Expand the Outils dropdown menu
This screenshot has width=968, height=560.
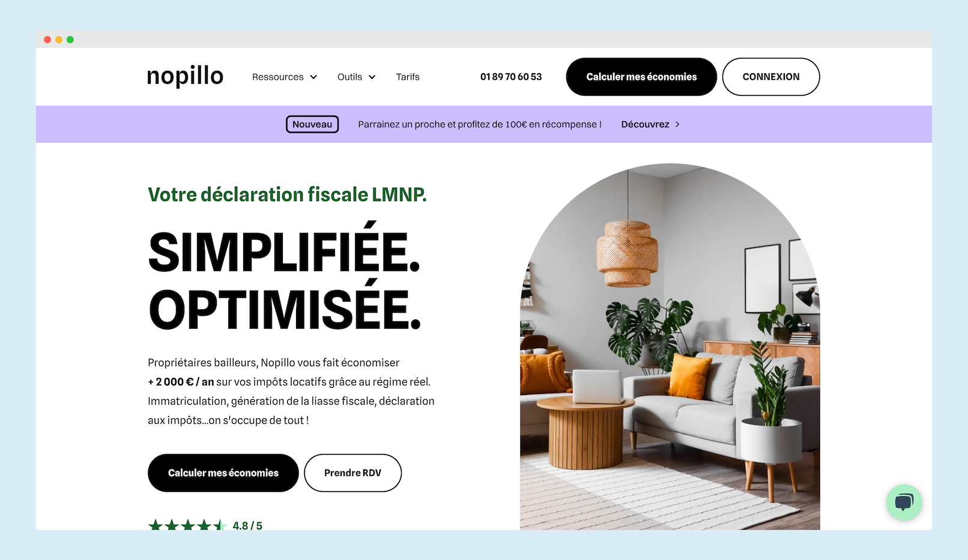356,77
